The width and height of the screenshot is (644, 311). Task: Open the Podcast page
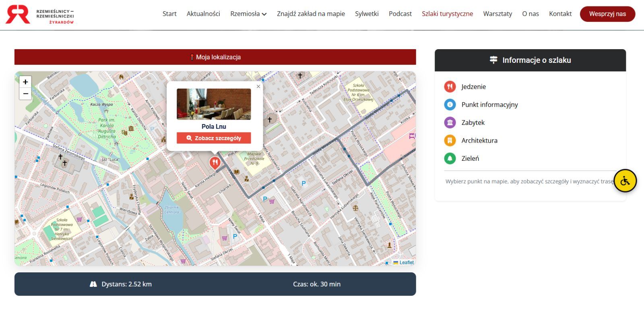400,14
